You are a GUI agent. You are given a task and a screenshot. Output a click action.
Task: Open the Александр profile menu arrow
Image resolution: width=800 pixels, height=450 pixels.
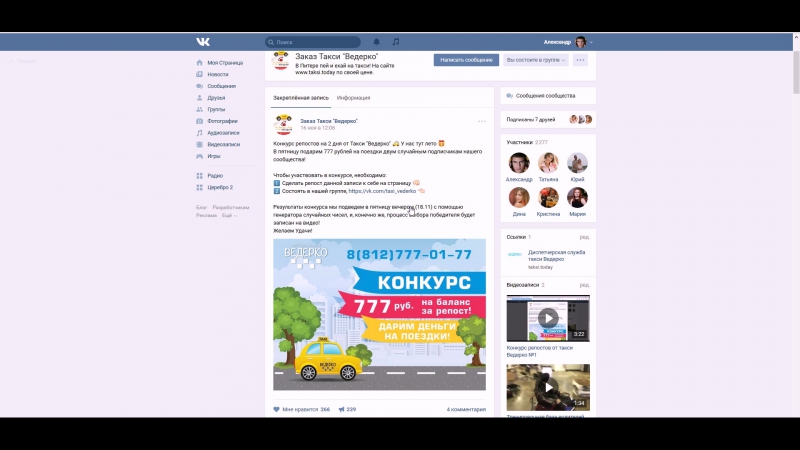(x=591, y=42)
